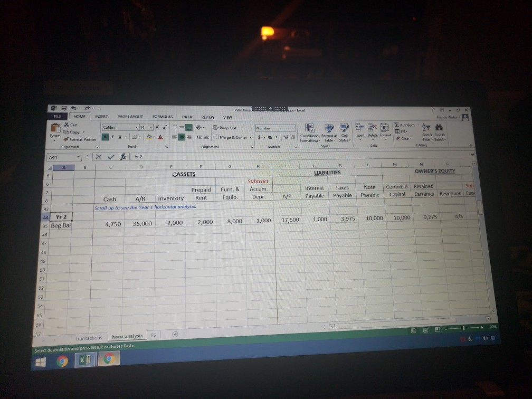Open the FILE menu
This screenshot has width=532, height=399.
56,117
